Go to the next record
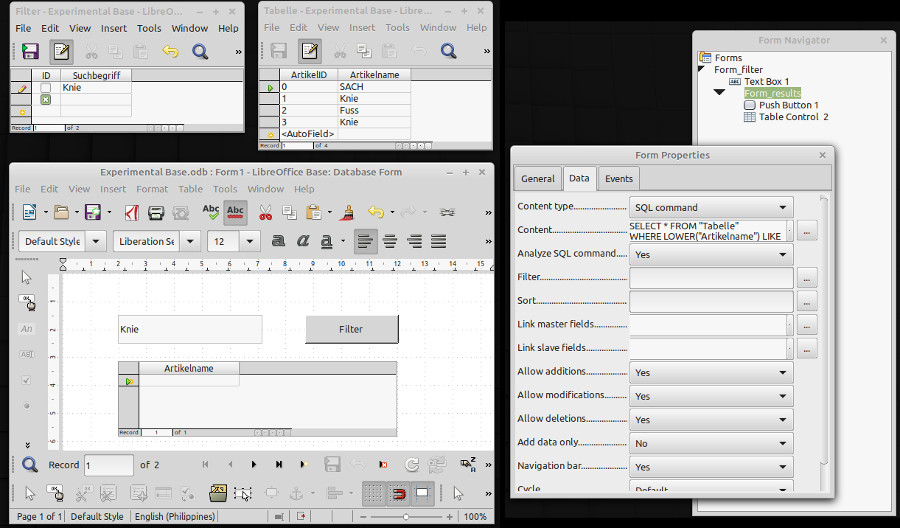Image resolution: width=900 pixels, height=528 pixels. tap(254, 464)
